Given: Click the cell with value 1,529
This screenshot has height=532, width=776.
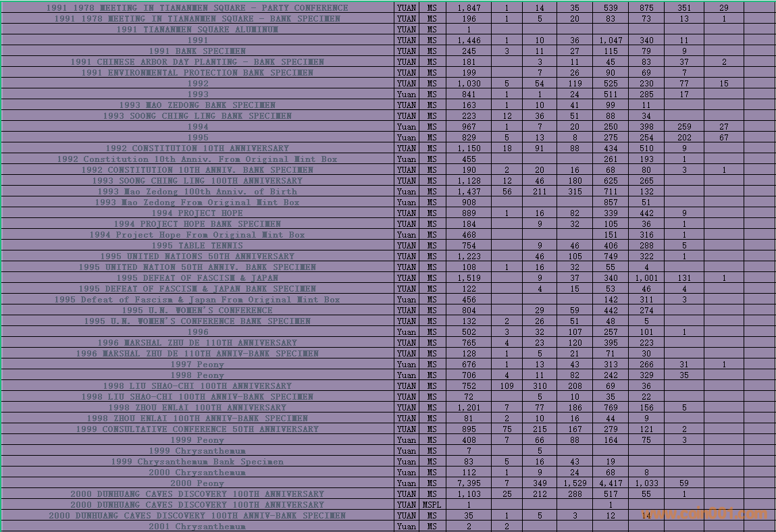Looking at the screenshot, I should pos(574,483).
